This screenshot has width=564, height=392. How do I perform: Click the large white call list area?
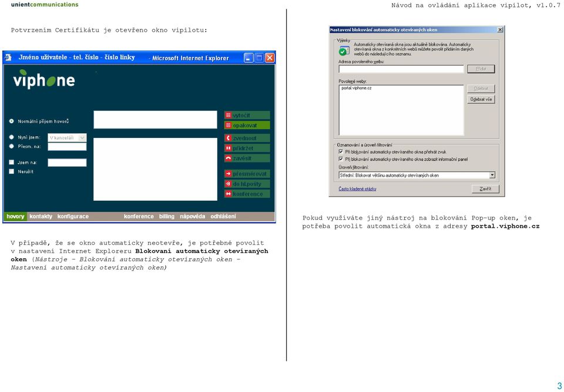click(155, 169)
